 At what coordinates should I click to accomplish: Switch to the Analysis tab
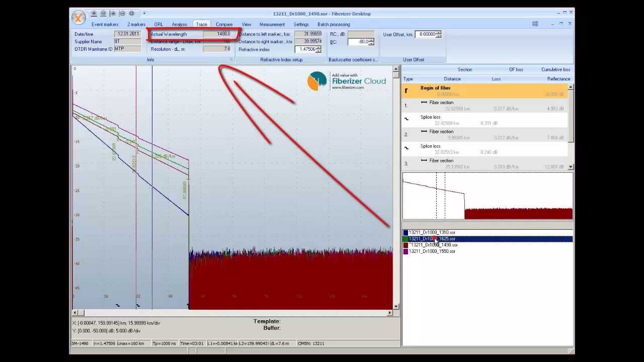(179, 24)
